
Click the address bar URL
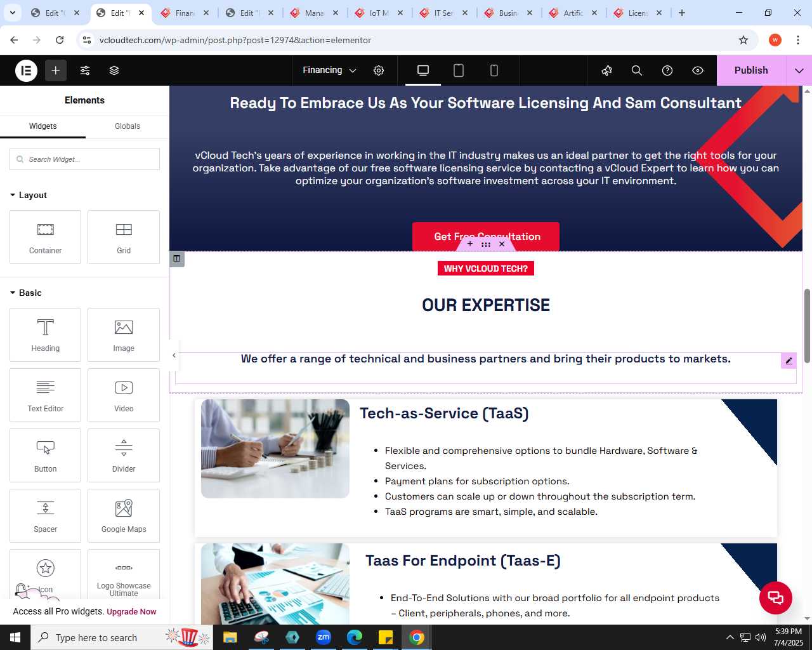coord(235,40)
